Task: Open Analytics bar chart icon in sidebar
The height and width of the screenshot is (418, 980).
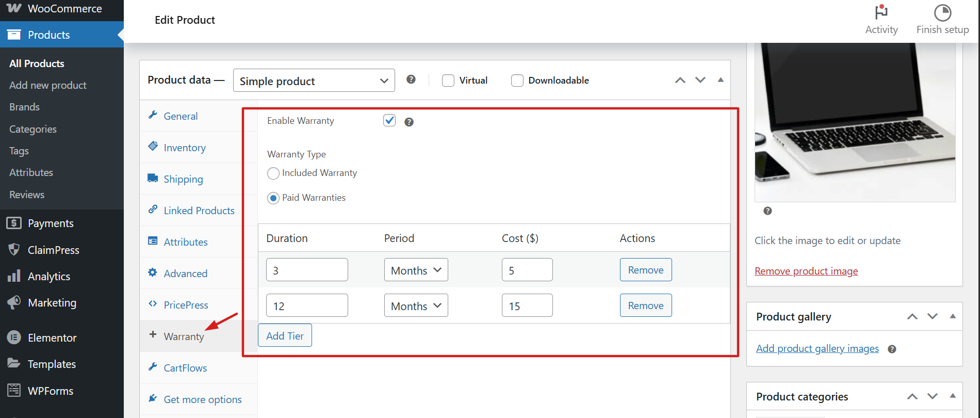Action: click(x=14, y=276)
